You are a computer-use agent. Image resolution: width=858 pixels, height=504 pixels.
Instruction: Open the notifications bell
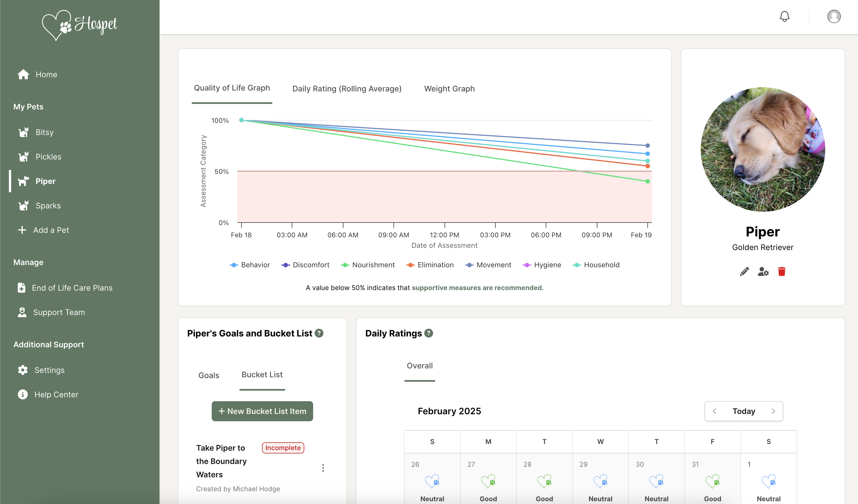coord(784,16)
